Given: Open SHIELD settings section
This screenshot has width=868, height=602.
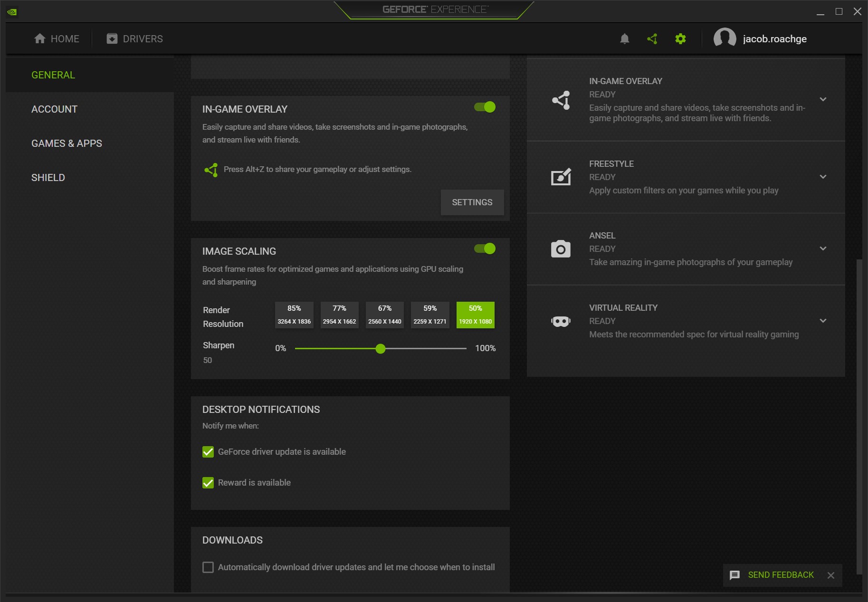Looking at the screenshot, I should point(90,178).
